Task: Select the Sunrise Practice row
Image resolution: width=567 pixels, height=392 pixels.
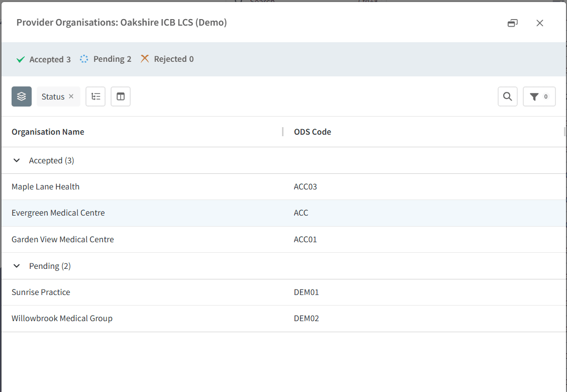Action: (284, 292)
